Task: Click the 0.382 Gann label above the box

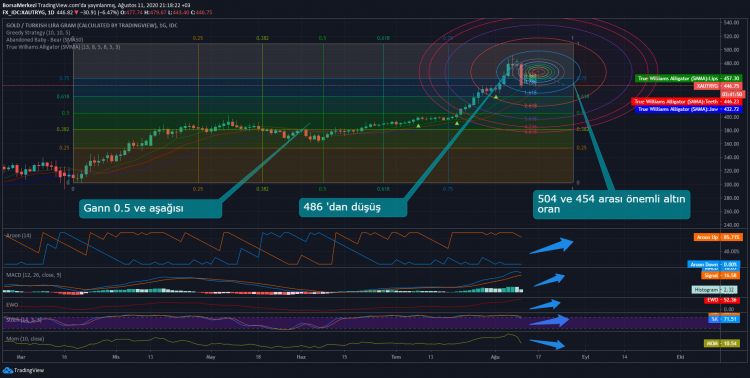Action: [262, 38]
